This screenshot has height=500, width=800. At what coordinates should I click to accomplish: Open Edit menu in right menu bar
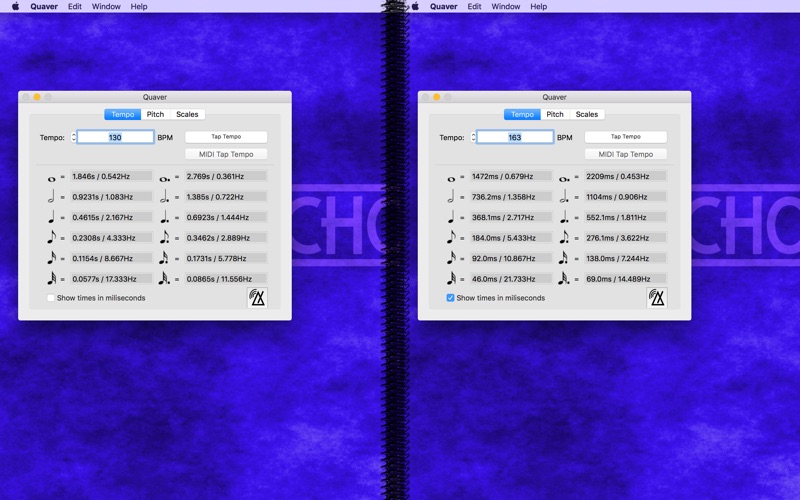[x=474, y=6]
